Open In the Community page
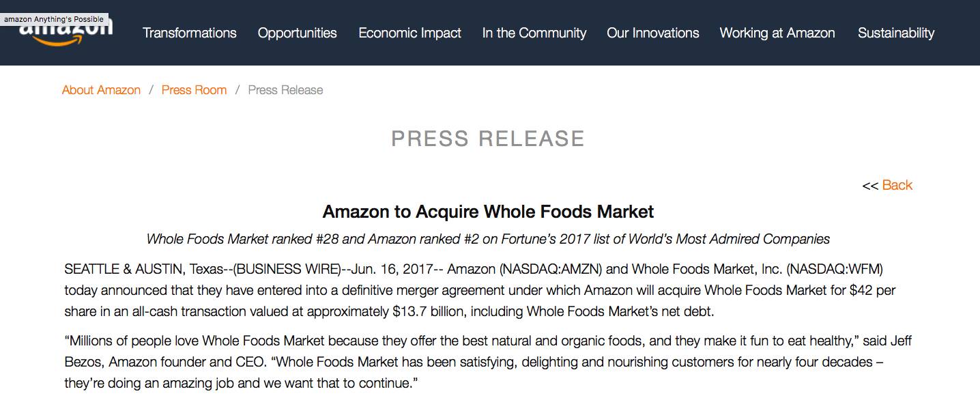The width and height of the screenshot is (980, 398). (x=534, y=33)
